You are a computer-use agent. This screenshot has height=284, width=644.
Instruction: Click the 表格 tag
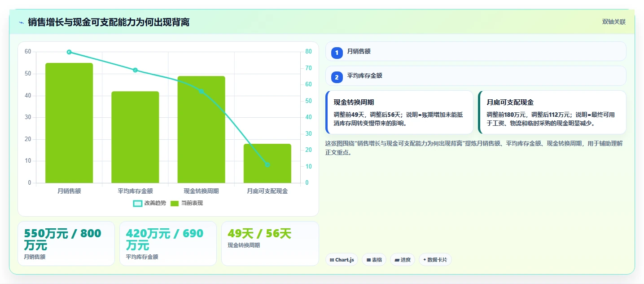tap(374, 260)
